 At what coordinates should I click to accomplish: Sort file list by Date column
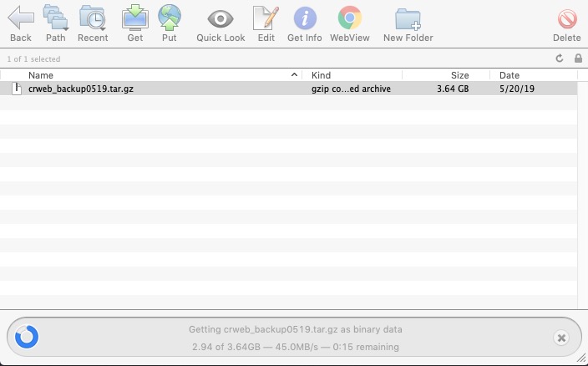[530, 75]
